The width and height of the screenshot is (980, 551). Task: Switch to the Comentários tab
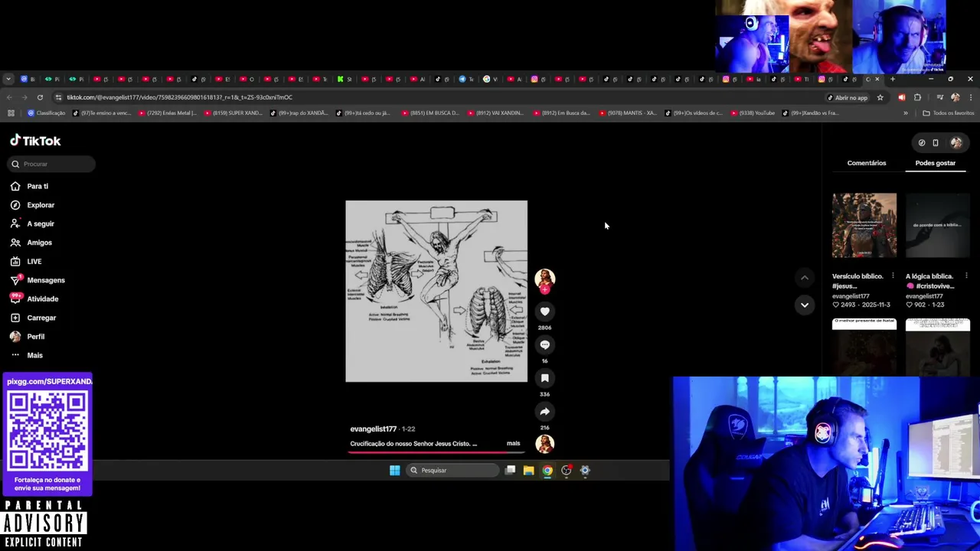tap(867, 163)
